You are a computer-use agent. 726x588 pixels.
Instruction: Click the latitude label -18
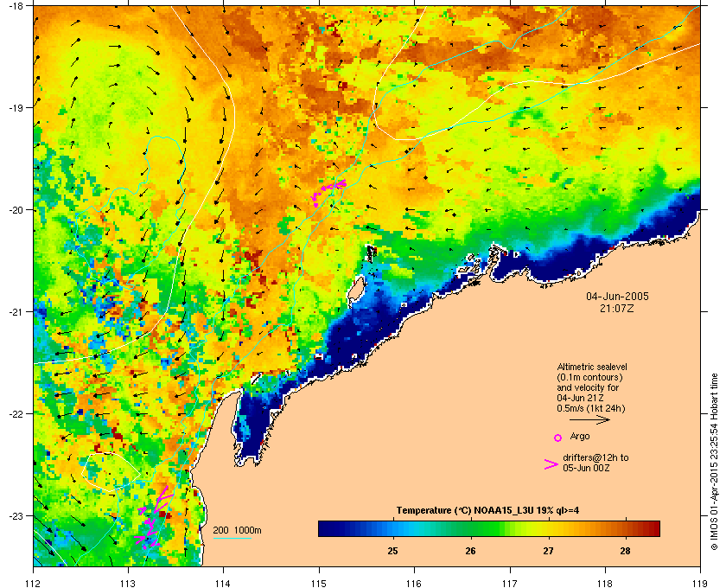click(x=16, y=6)
